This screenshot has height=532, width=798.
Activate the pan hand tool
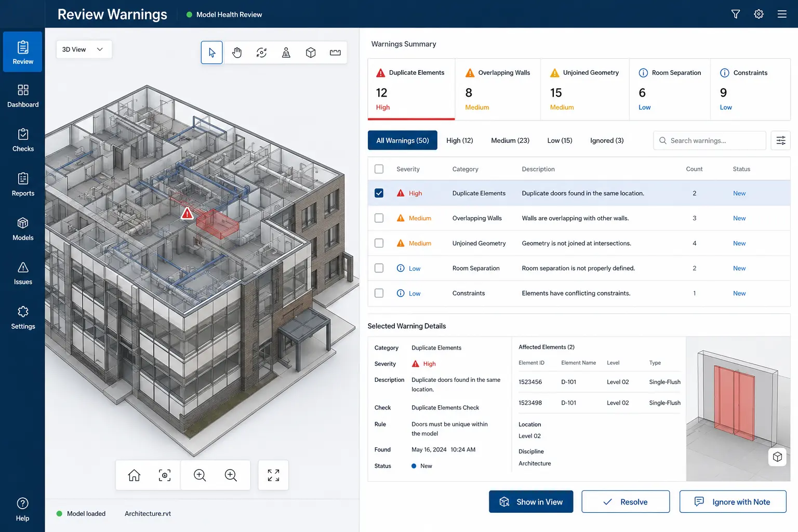[237, 52]
